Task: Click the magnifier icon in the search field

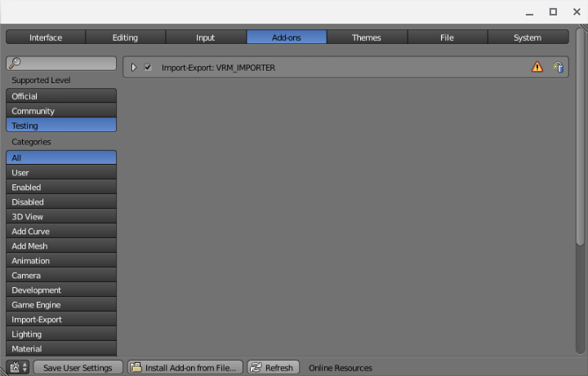Action: [15, 63]
